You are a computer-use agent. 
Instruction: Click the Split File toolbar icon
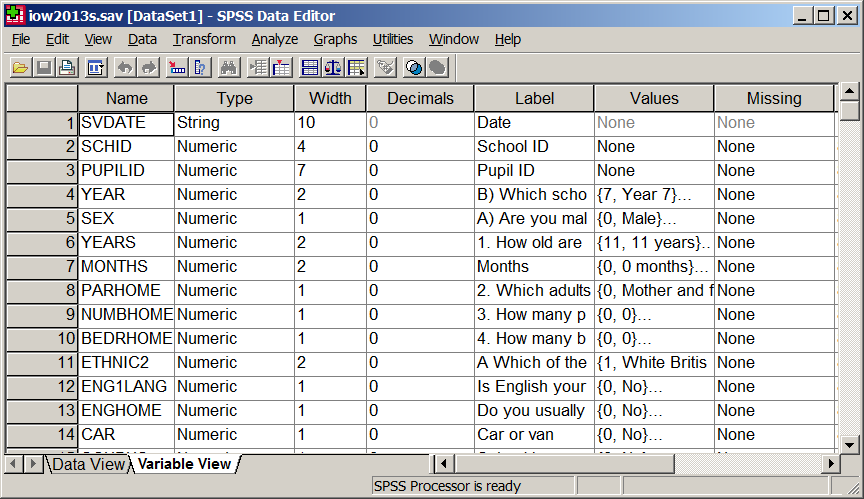pyautogui.click(x=310, y=68)
